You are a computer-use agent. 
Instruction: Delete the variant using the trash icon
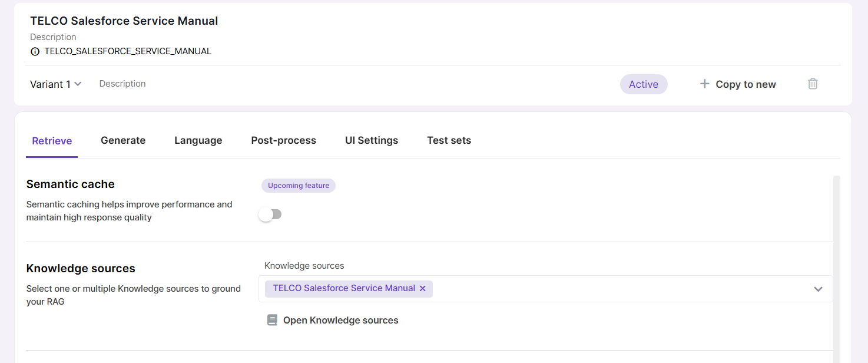point(813,84)
